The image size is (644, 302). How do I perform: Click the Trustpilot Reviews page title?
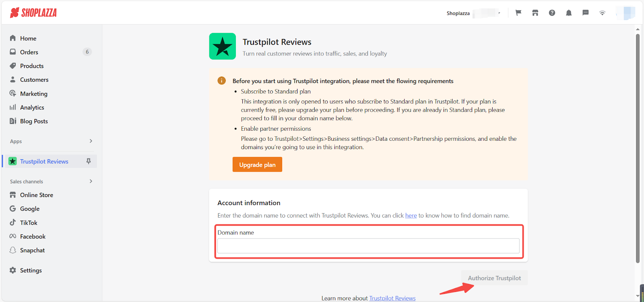277,42
